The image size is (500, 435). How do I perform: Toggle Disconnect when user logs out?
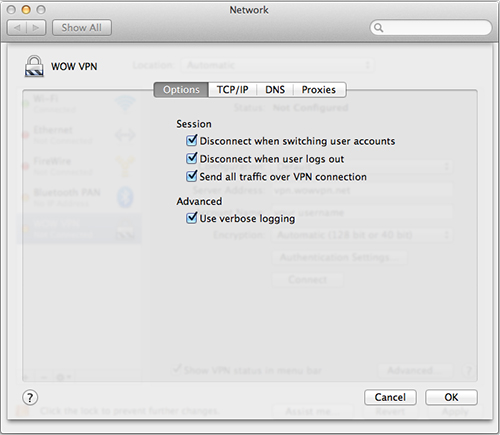tap(192, 158)
